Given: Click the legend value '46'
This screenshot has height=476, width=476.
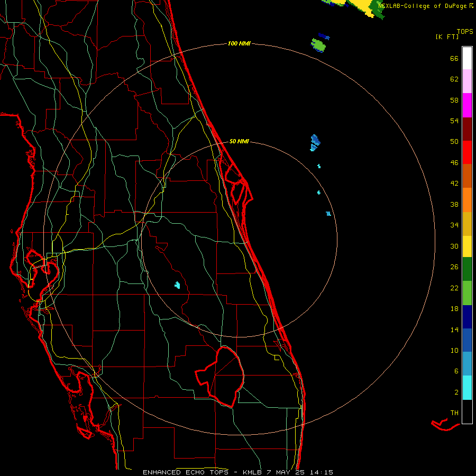Looking at the screenshot, I should pyautogui.click(x=454, y=162).
